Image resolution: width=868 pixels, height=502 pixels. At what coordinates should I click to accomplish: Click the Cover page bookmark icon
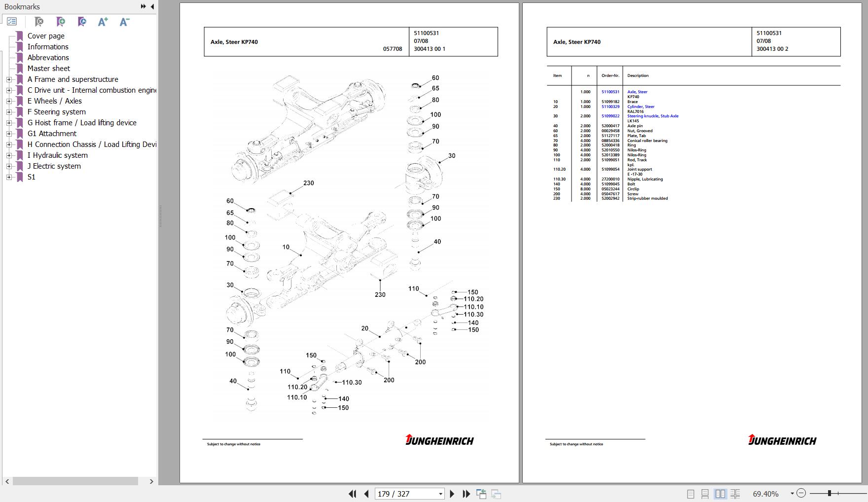tap(20, 36)
